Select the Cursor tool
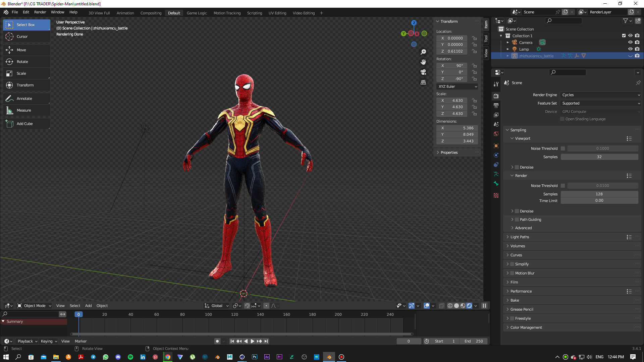The width and height of the screenshot is (644, 362). pos(26,37)
